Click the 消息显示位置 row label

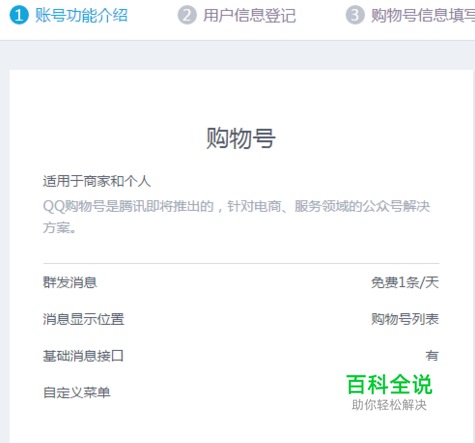pyautogui.click(x=83, y=319)
